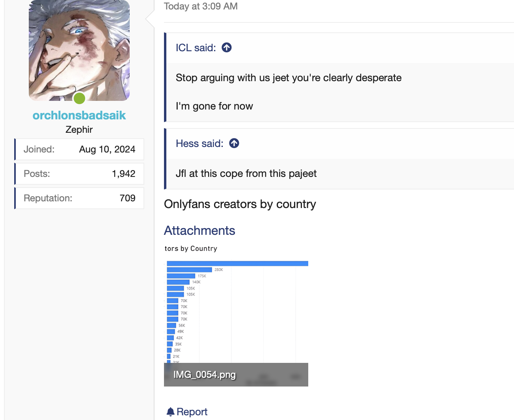Select quoted text 'Stop arguing with us'
The height and width of the screenshot is (420, 514).
[223, 78]
